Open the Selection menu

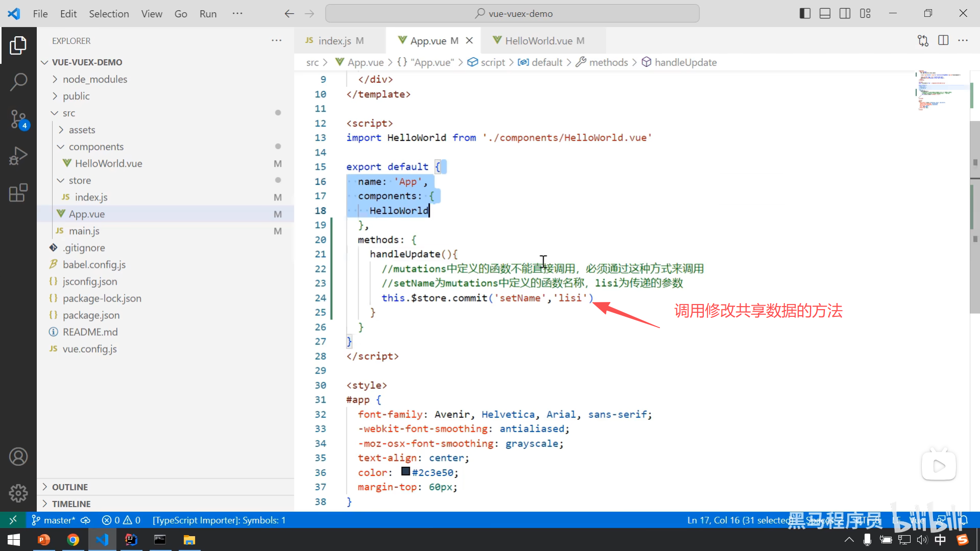pos(109,14)
